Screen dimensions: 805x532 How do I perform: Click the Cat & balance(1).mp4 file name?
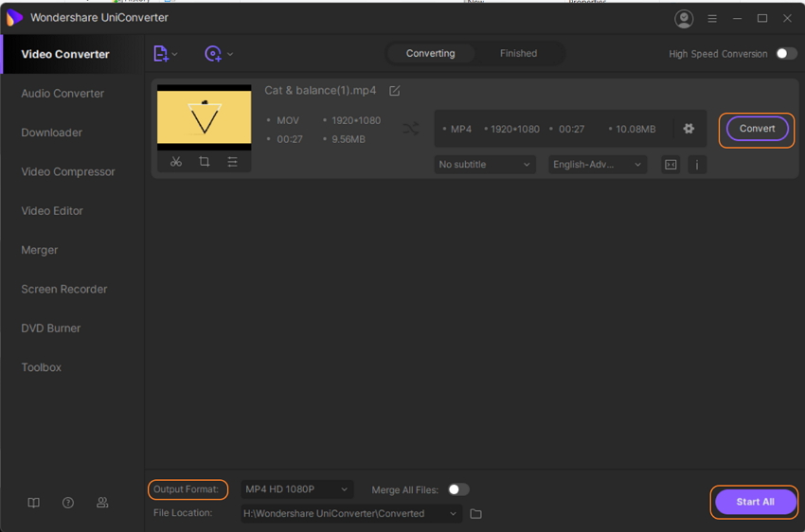click(x=320, y=90)
